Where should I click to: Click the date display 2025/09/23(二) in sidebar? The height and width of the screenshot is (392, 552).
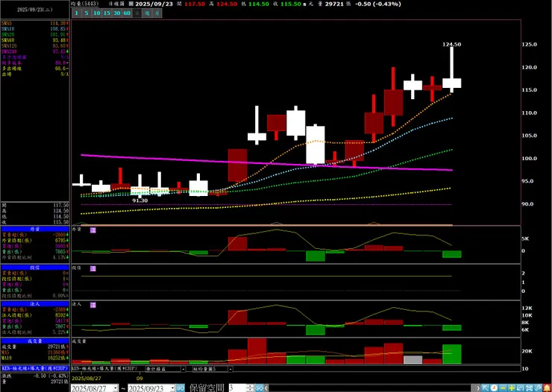(35, 10)
